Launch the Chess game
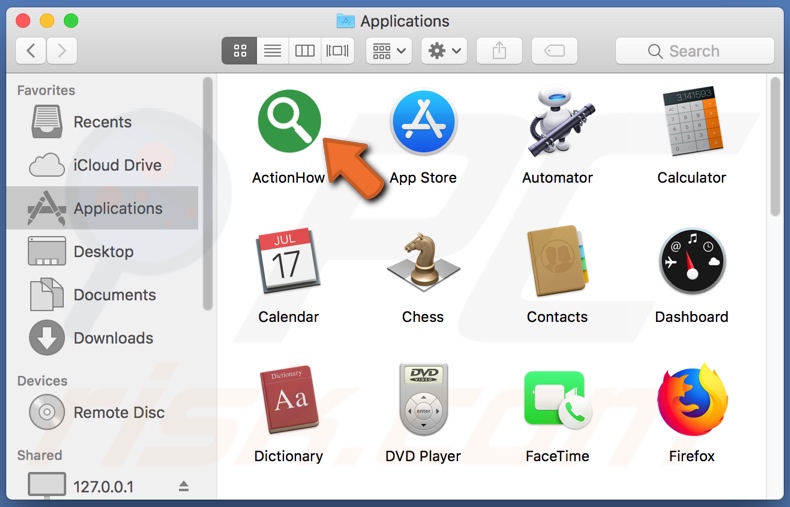The width and height of the screenshot is (790, 507). (423, 262)
